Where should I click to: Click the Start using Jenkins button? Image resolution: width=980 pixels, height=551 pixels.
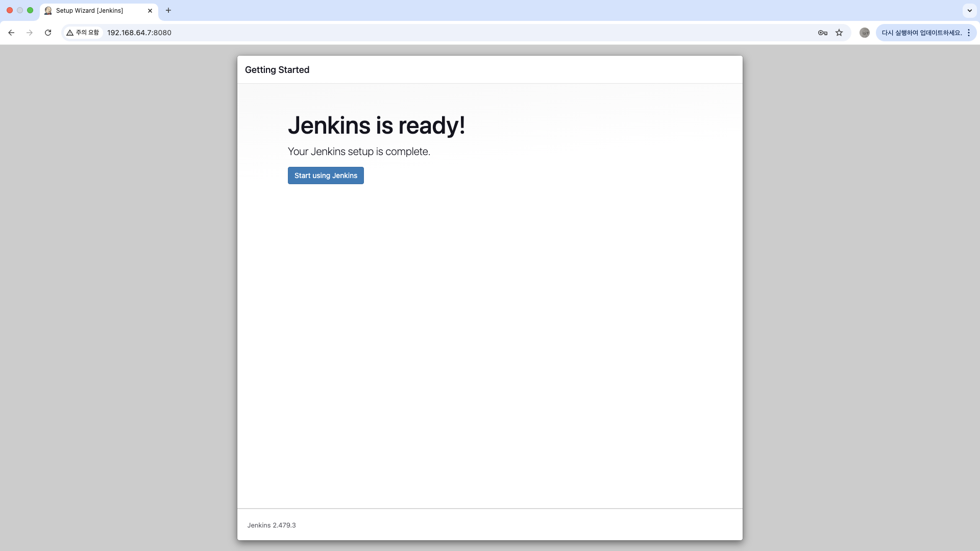point(326,176)
